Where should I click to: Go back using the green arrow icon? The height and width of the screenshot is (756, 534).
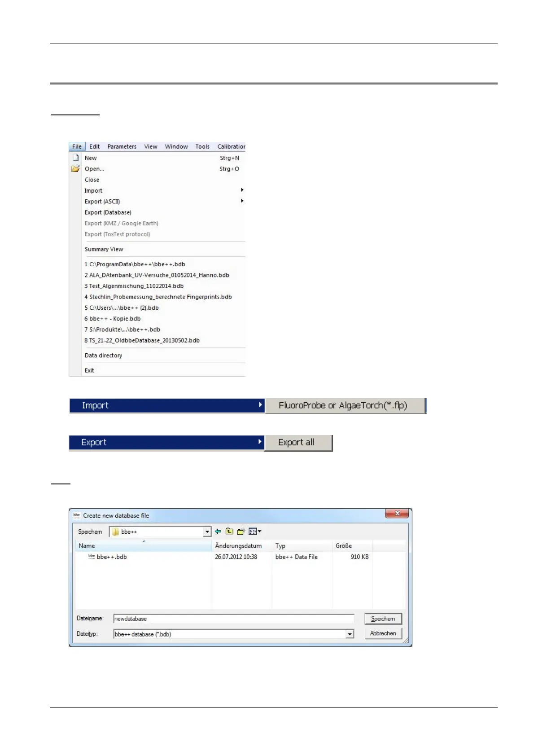(x=218, y=532)
